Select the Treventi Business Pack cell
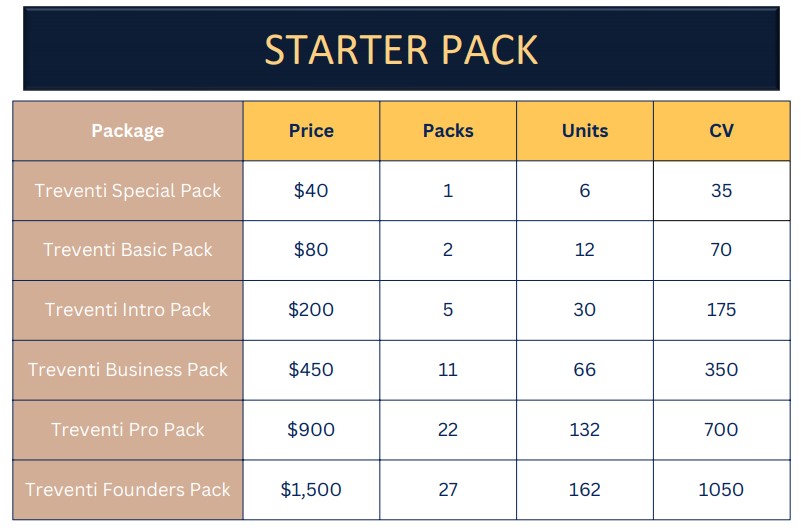The width and height of the screenshot is (801, 528). 127,370
